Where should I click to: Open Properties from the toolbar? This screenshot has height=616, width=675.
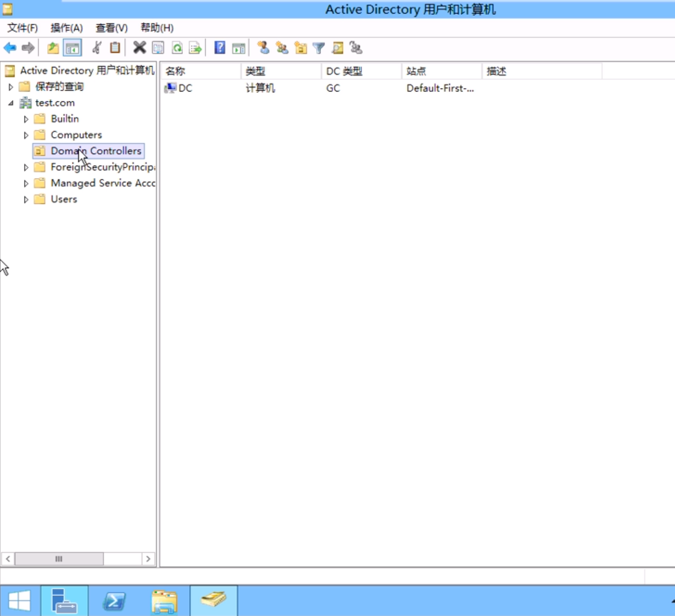[x=158, y=48]
